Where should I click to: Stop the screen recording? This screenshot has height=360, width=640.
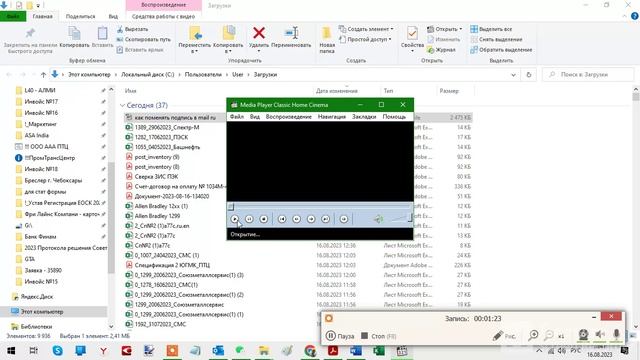378,336
